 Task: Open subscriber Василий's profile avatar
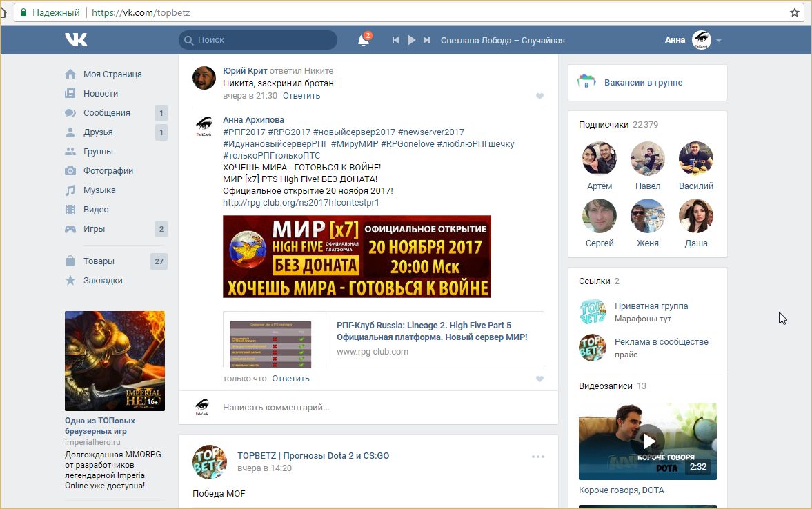[696, 159]
